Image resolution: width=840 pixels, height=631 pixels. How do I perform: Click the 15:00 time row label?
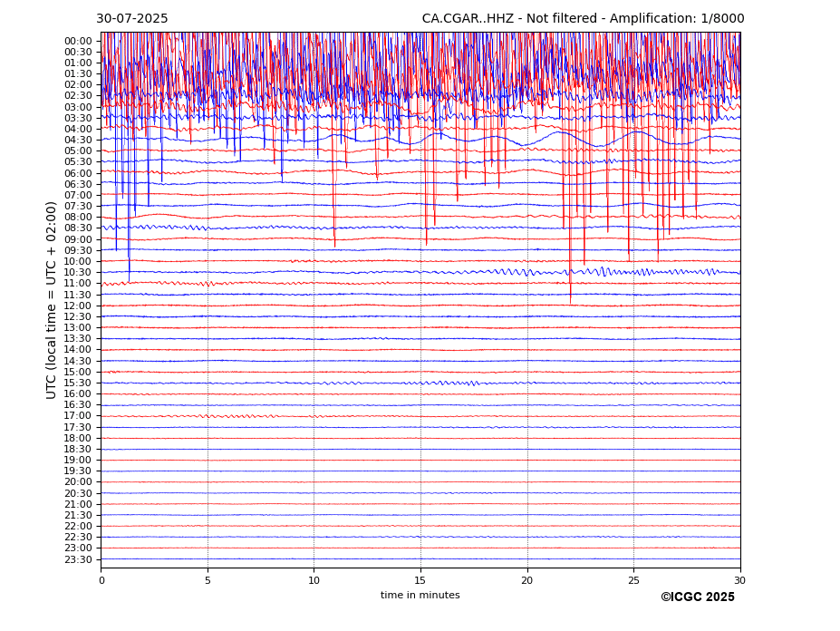click(x=78, y=372)
